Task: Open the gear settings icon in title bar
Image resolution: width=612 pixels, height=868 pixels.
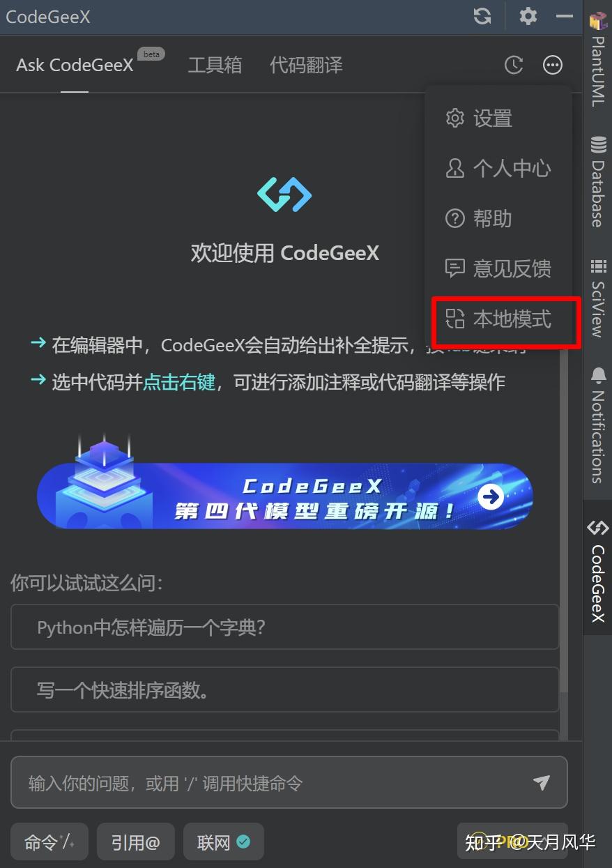Action: click(528, 16)
